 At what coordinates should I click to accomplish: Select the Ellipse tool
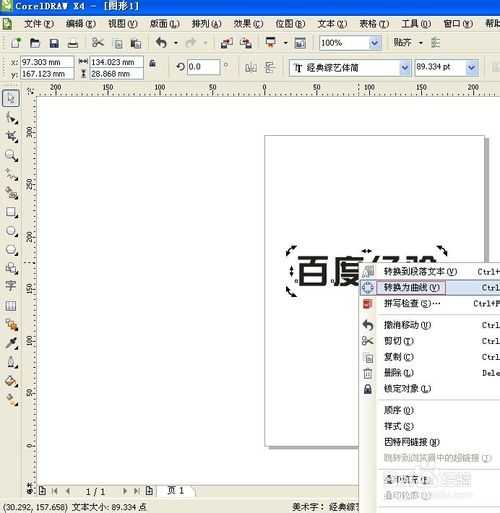pos(11,231)
